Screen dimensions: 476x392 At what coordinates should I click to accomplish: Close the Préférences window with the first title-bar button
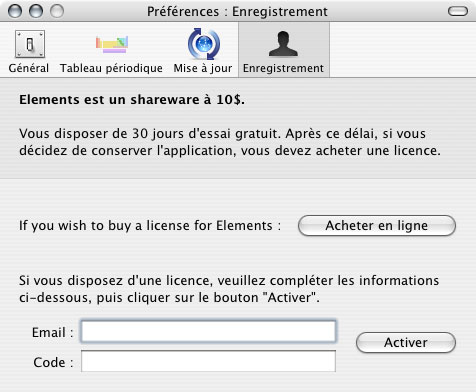pos(15,11)
